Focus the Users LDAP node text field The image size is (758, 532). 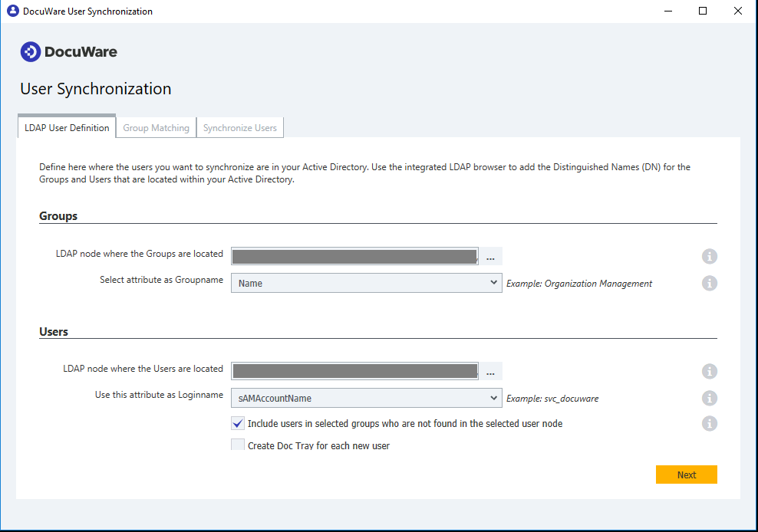(x=354, y=371)
